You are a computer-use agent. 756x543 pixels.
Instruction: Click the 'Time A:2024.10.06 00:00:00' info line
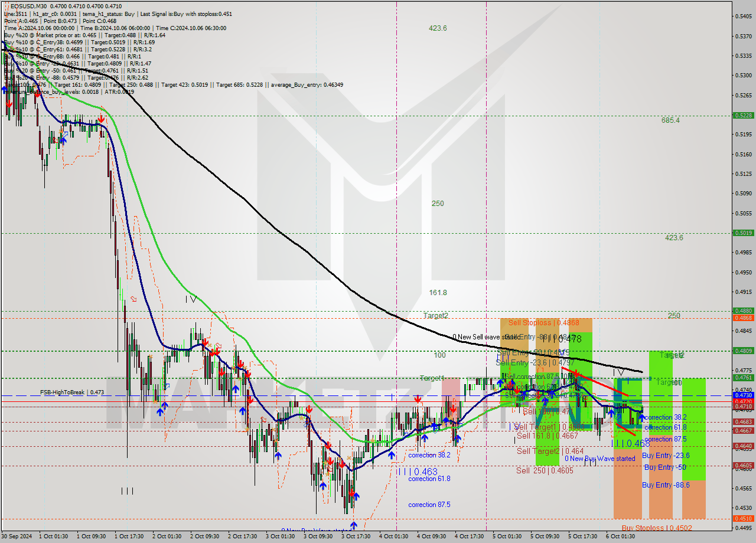[39, 28]
